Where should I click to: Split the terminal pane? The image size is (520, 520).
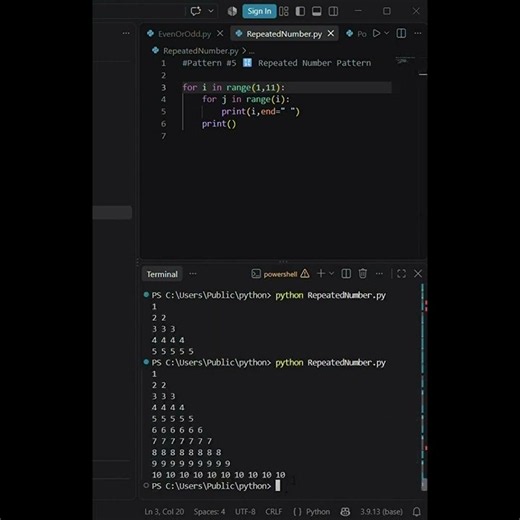pos(346,274)
